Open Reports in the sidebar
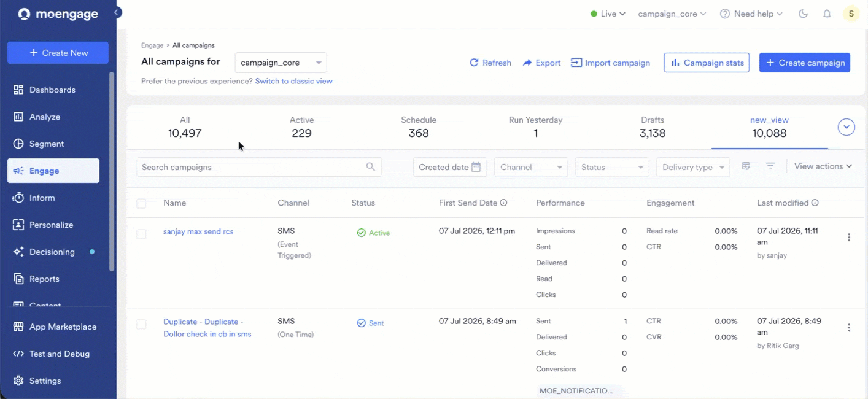This screenshot has width=868, height=399. pyautogui.click(x=53, y=279)
